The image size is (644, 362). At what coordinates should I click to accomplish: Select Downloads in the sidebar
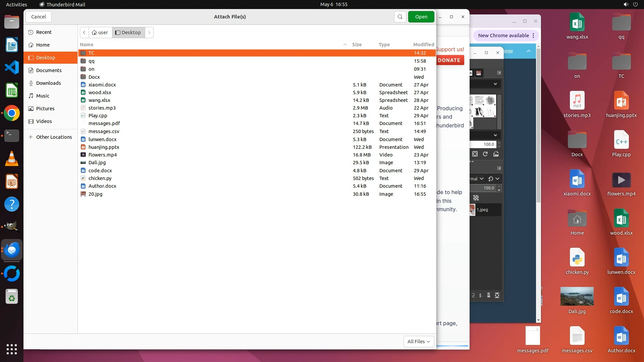[x=48, y=83]
